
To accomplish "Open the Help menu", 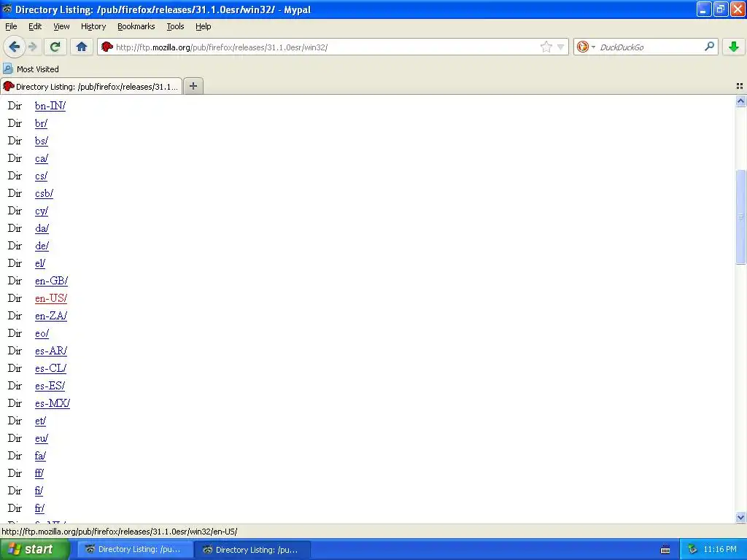I will pyautogui.click(x=203, y=26).
